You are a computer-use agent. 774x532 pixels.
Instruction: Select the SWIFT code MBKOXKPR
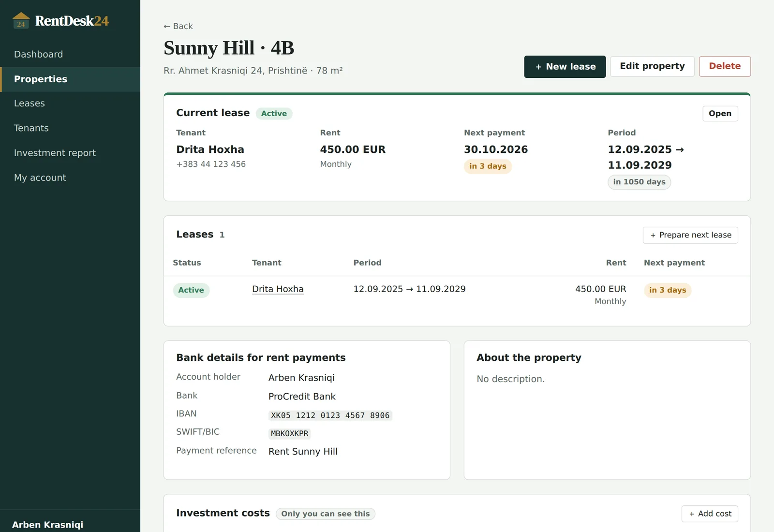click(x=289, y=434)
